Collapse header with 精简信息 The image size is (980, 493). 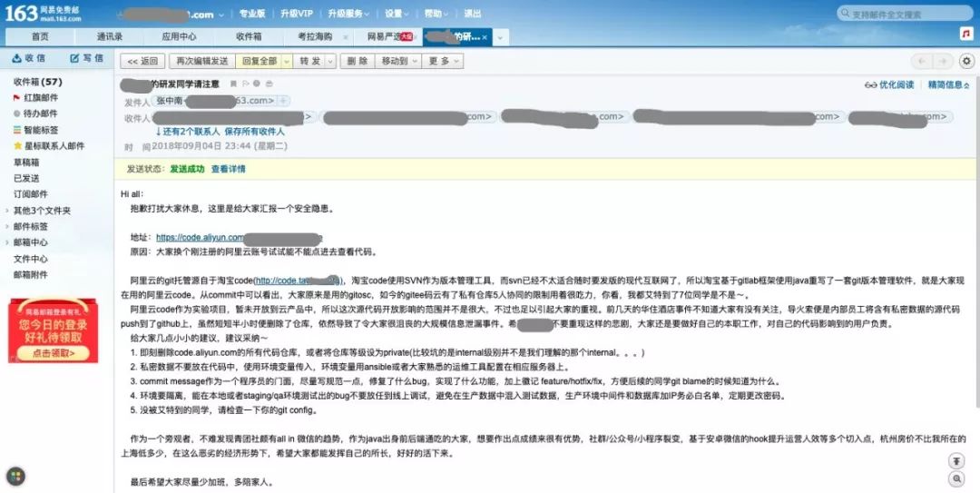(949, 84)
